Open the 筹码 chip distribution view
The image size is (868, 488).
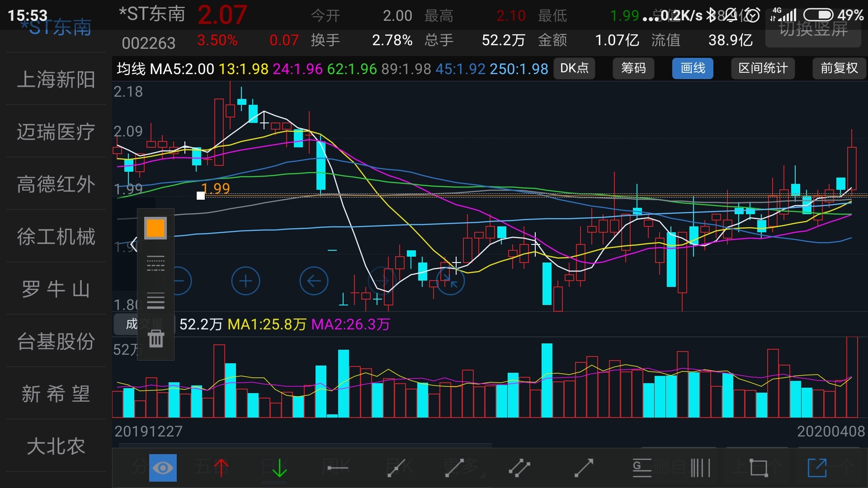[x=633, y=68]
